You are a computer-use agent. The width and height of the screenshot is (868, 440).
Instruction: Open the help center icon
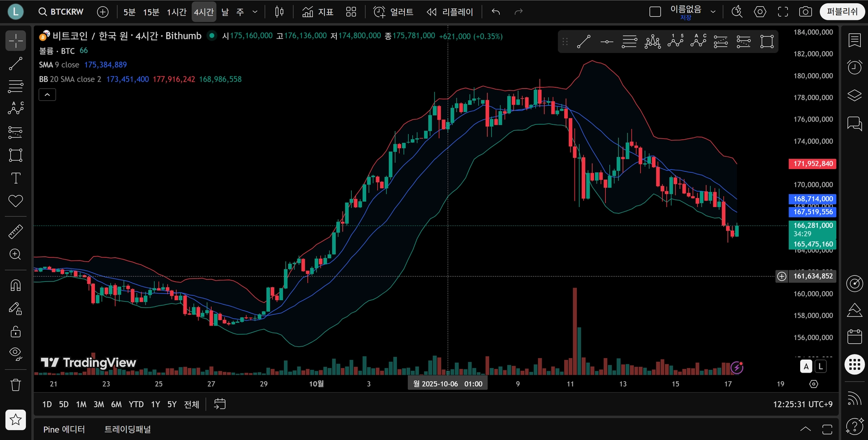click(854, 426)
